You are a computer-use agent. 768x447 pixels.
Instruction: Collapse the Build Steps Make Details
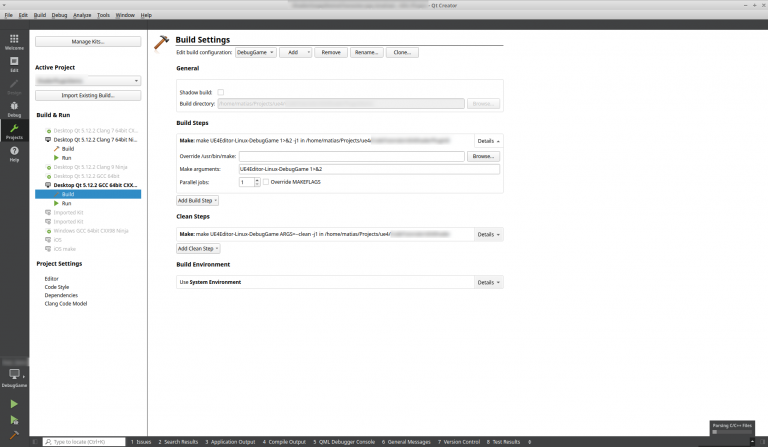[488, 141]
